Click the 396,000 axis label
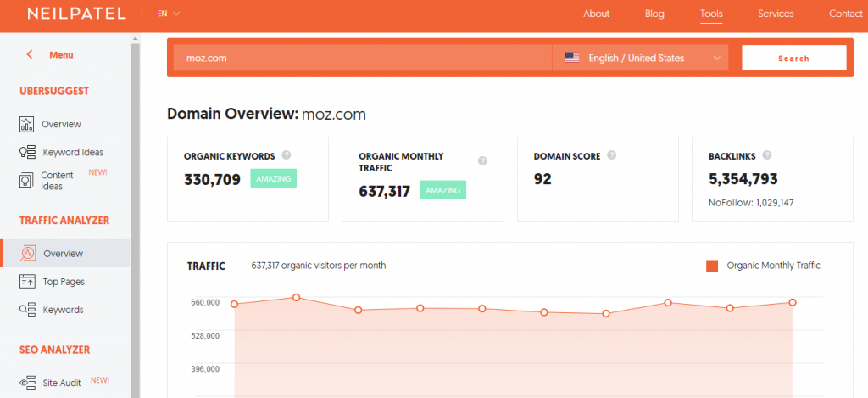 205,368
